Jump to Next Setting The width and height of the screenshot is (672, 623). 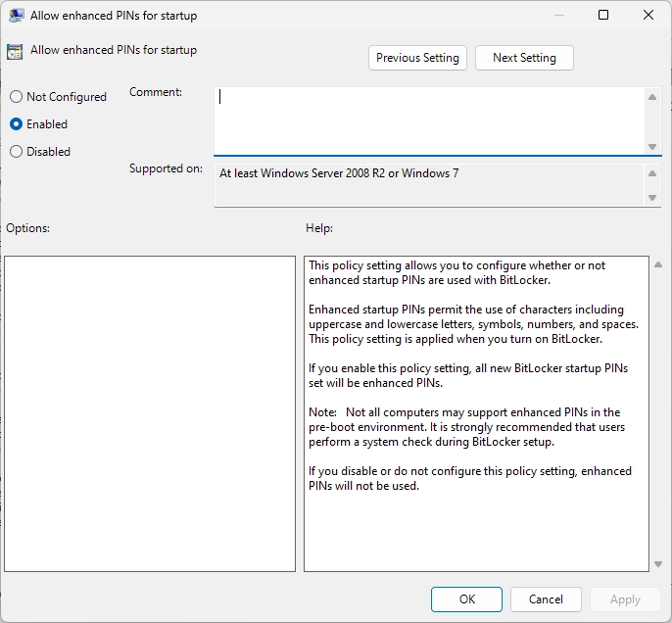[x=524, y=58]
